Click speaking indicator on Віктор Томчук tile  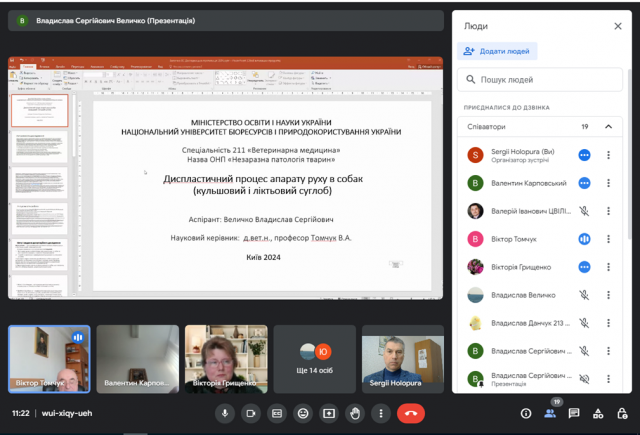click(78, 337)
